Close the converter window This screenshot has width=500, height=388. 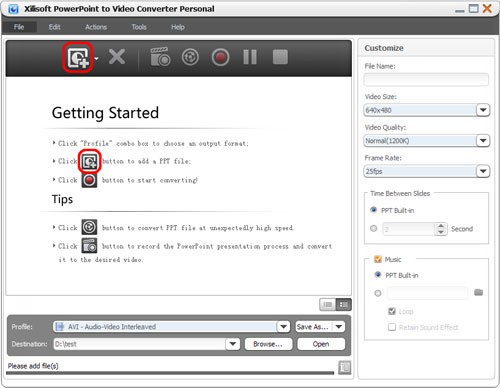[x=487, y=9]
